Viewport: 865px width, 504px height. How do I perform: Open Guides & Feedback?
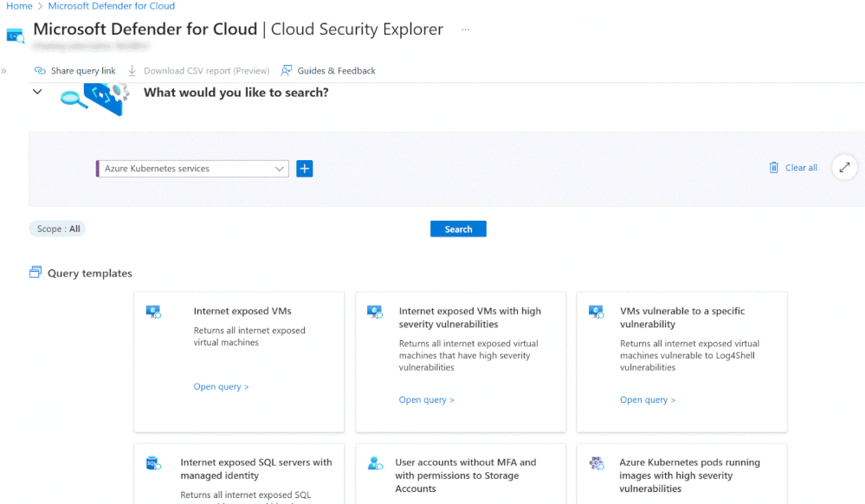click(x=336, y=71)
